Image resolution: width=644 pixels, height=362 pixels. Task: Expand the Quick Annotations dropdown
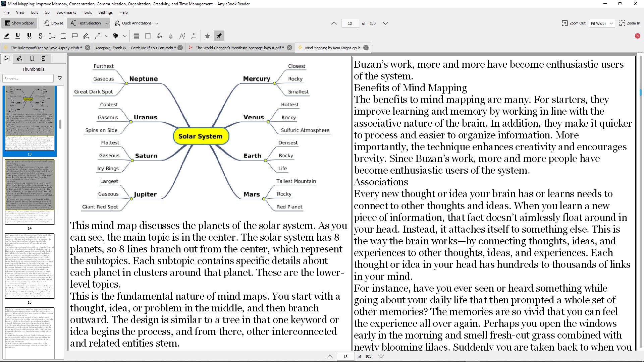click(157, 23)
